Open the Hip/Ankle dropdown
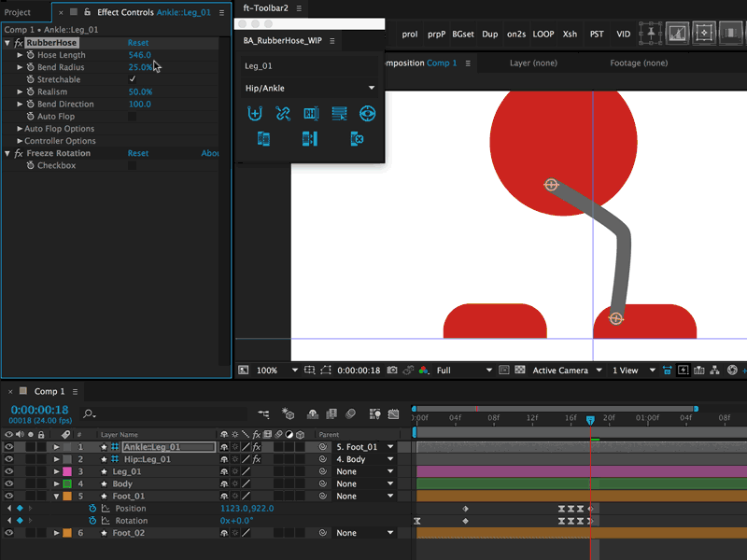The width and height of the screenshot is (747, 560). [x=309, y=88]
